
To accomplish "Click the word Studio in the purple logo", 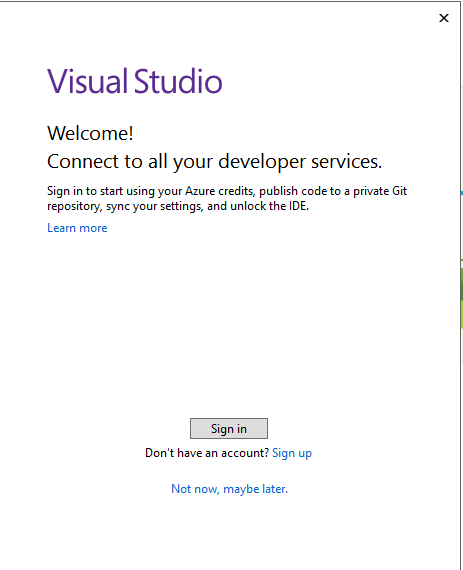I will [x=178, y=81].
